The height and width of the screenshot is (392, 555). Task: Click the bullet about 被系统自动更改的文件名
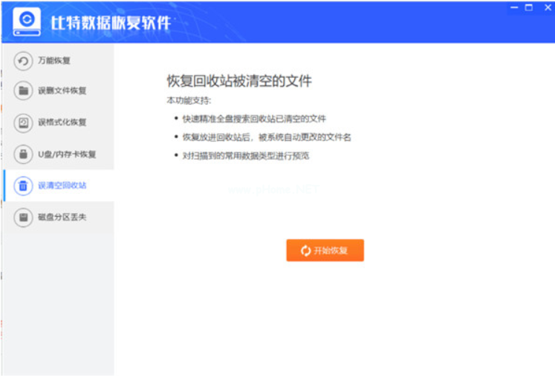coord(266,137)
